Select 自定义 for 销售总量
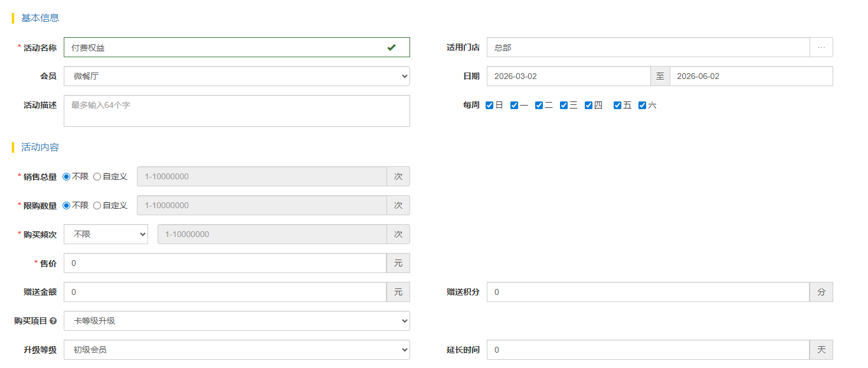 point(97,176)
